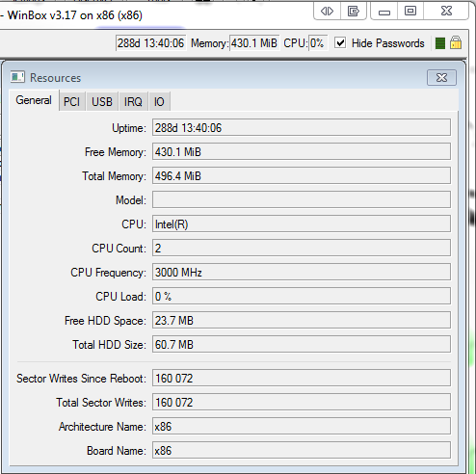Image resolution: width=476 pixels, height=474 pixels.
Task: Click the Resources window title icon
Action: [x=17, y=77]
